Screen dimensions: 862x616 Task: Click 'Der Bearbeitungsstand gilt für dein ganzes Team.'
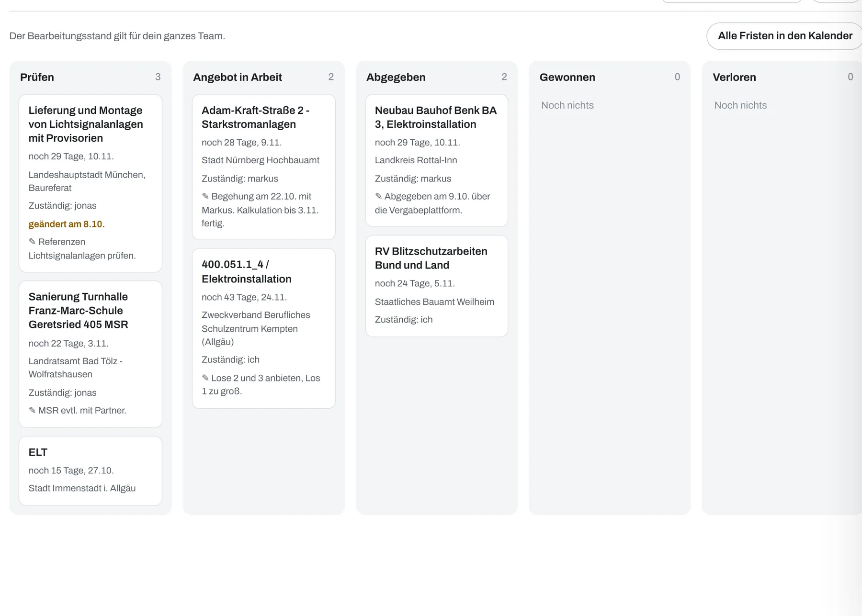tap(117, 36)
